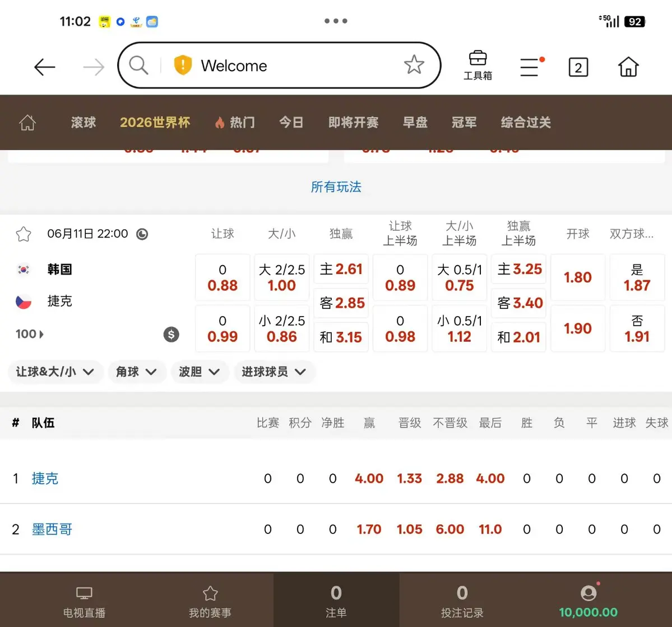Open the 工具箱 toolbox
Screen dimensions: 672x627
click(478, 66)
